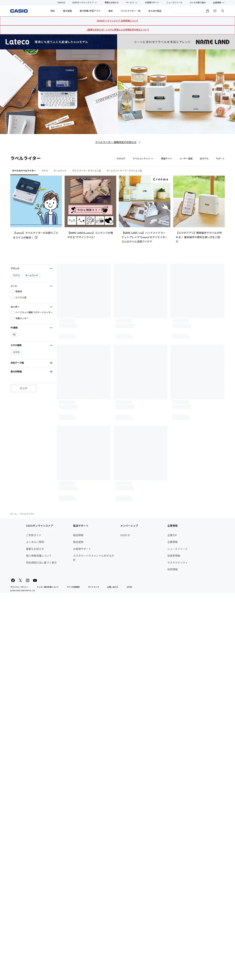The width and height of the screenshot is (235, 980).
Task: Expand the 対応テープ幅 filter section
Action: tap(51, 363)
